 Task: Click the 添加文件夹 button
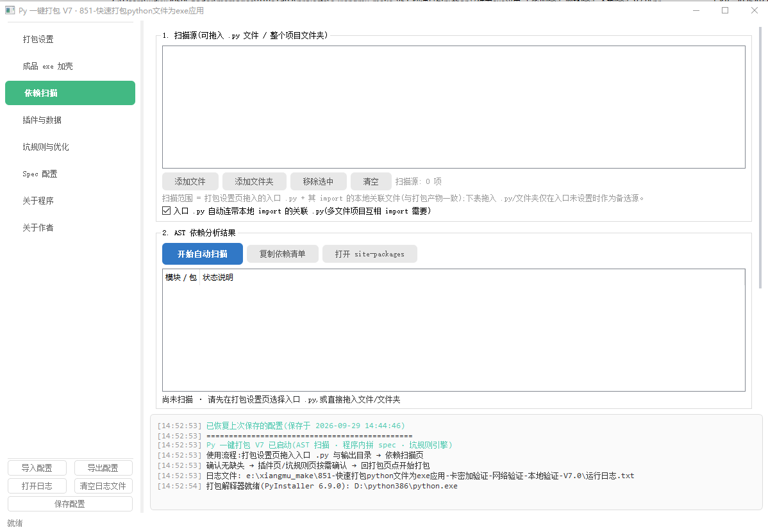point(254,181)
